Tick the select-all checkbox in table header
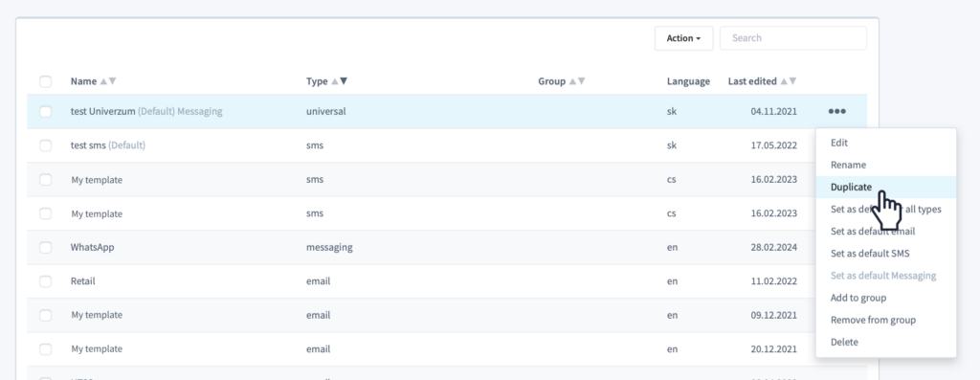 [45, 81]
